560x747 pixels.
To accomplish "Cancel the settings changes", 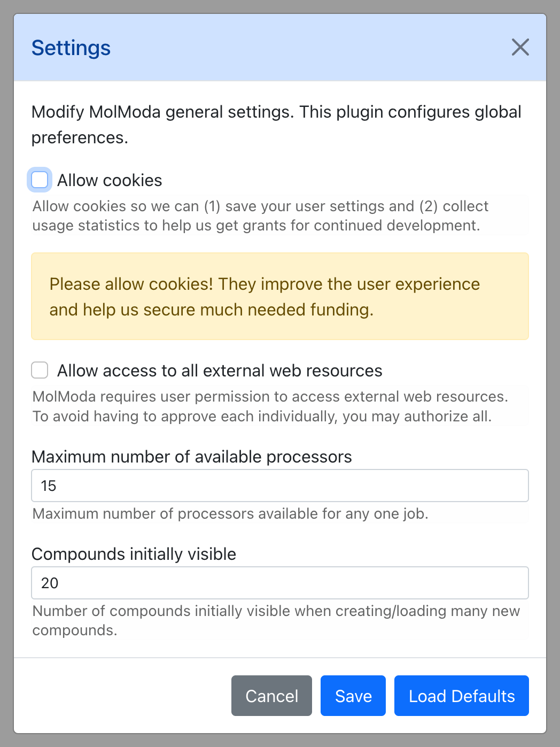I will [271, 696].
